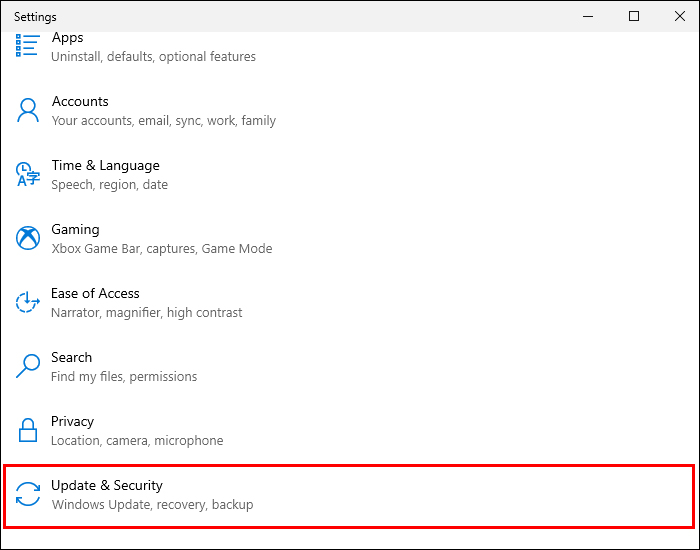Viewport: 700px width, 550px height.
Task: Click the Search magnifier icon
Action: (x=28, y=366)
